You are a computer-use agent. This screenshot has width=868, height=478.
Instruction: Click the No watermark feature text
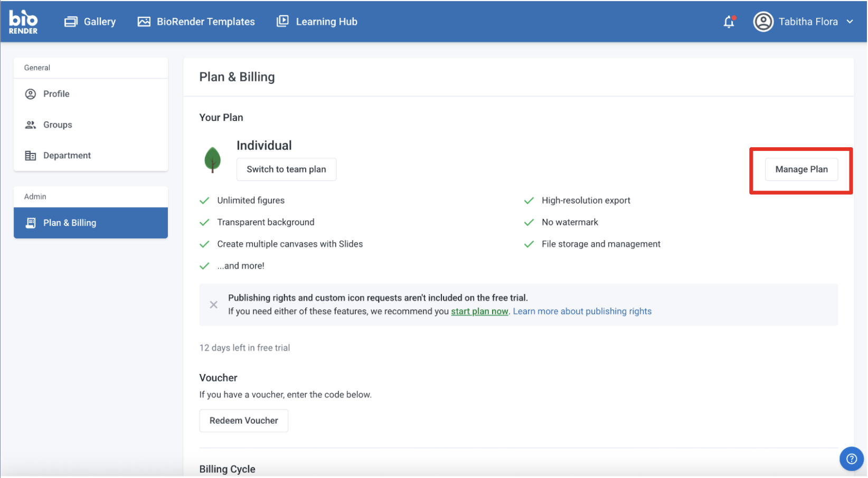[x=570, y=223]
